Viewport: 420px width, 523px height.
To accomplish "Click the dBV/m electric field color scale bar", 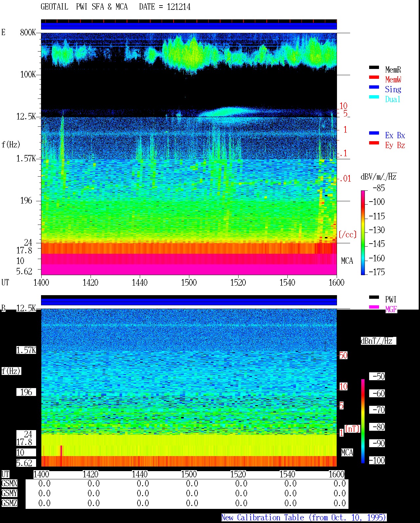I will pyautogui.click(x=363, y=232).
